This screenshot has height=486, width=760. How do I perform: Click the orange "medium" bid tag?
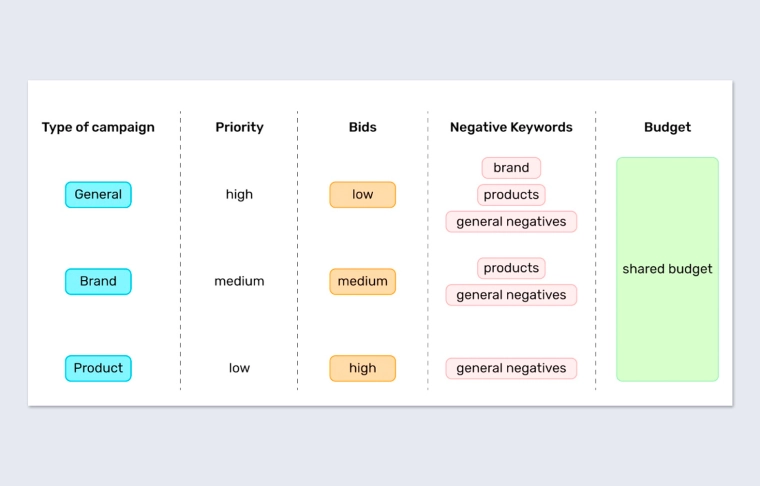(x=362, y=281)
